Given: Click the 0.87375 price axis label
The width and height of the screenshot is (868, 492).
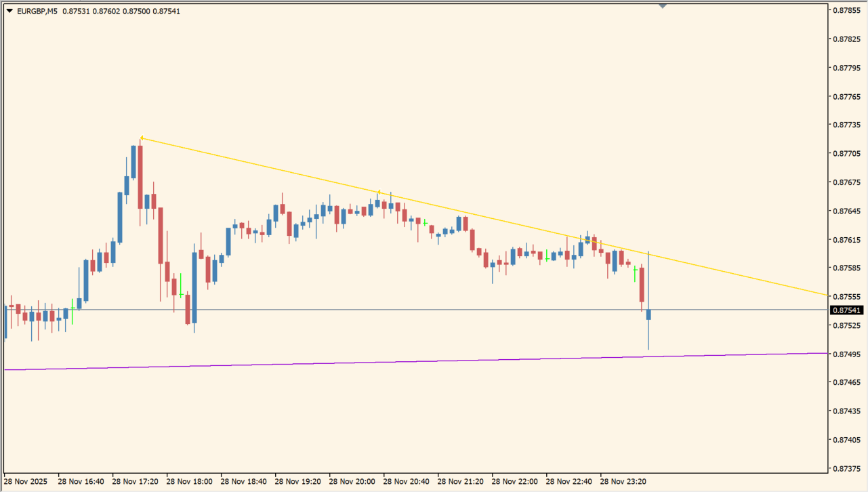Looking at the screenshot, I should pyautogui.click(x=846, y=468).
